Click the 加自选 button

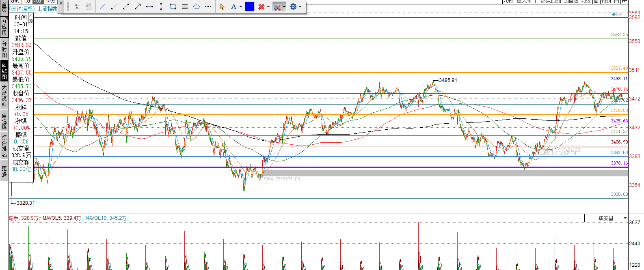coord(571,2)
